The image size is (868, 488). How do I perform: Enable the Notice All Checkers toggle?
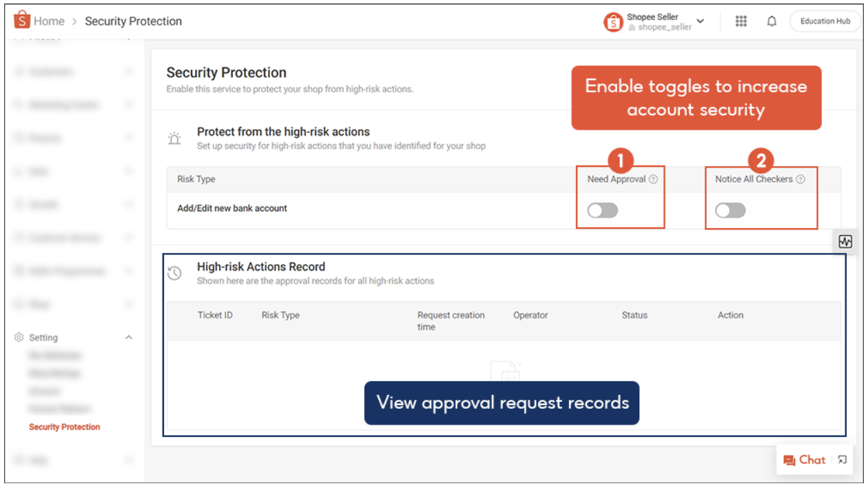coord(730,210)
